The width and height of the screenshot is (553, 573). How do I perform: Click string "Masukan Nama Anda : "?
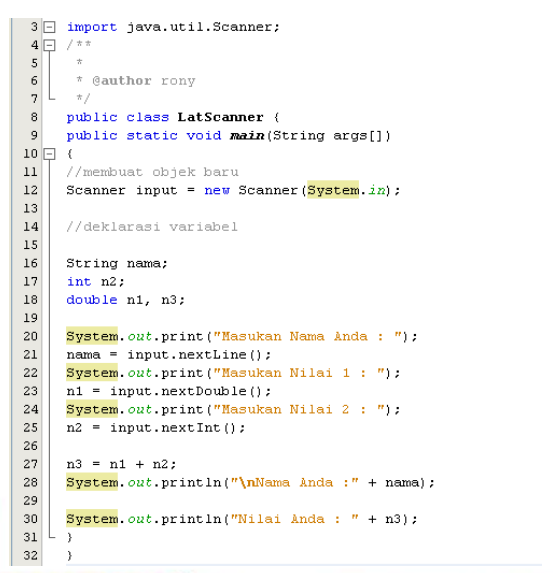click(x=308, y=336)
